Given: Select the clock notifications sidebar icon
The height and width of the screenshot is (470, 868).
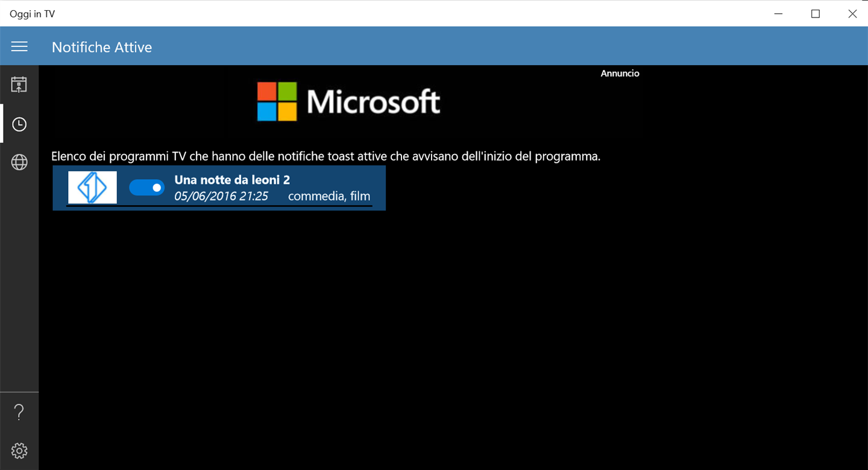Looking at the screenshot, I should [19, 124].
